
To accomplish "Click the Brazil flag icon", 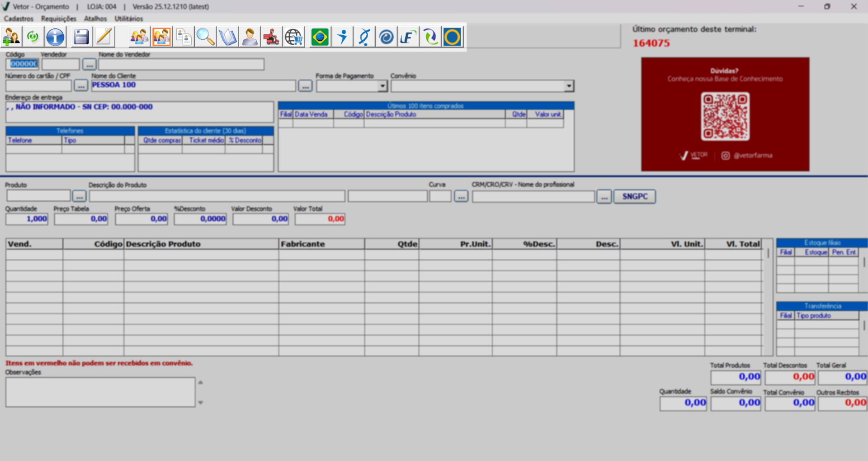I will pos(320,37).
